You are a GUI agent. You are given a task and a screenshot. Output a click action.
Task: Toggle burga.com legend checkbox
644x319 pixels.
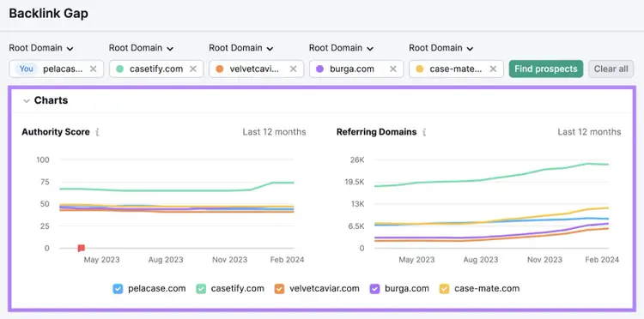(374, 289)
